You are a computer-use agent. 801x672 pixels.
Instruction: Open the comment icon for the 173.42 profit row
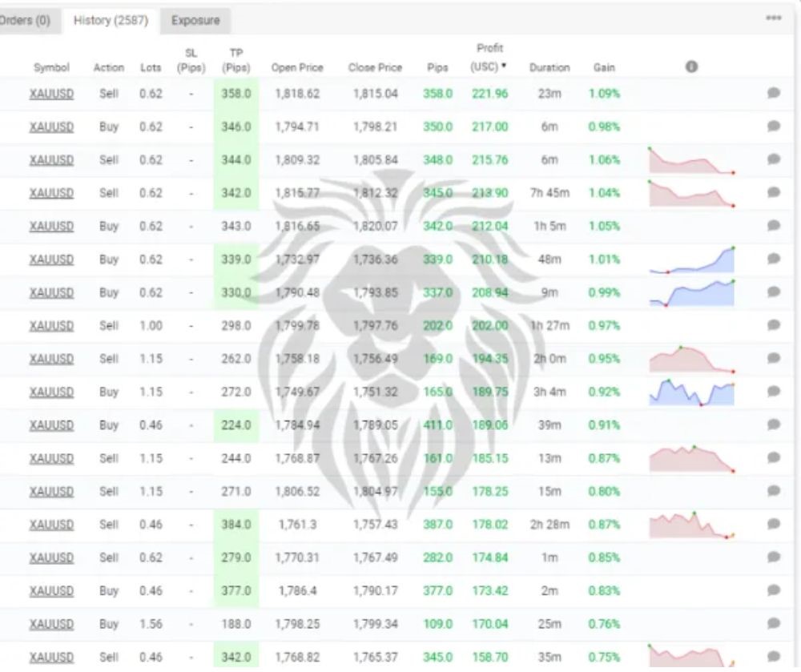click(774, 590)
